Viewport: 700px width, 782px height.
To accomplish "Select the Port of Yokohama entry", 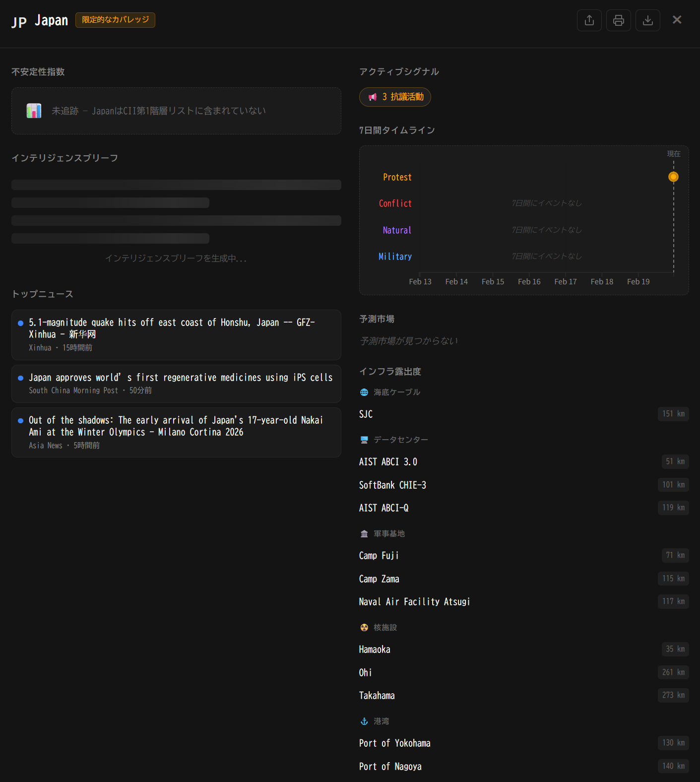I will 394,743.
